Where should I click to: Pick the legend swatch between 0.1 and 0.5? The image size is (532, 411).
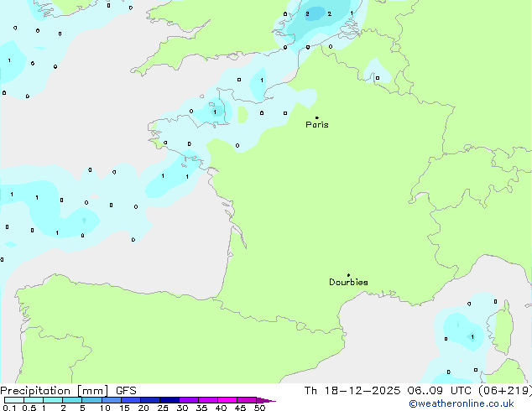[14, 400]
